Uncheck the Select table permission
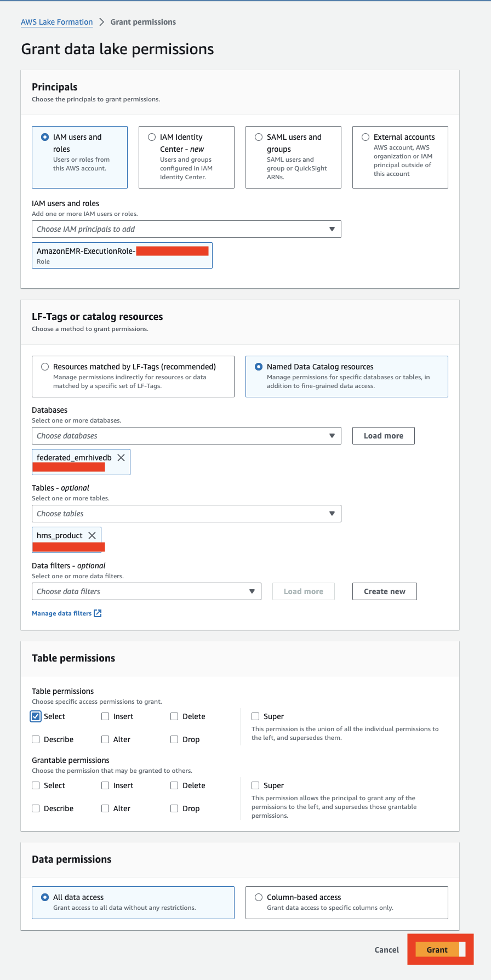 pos(36,716)
